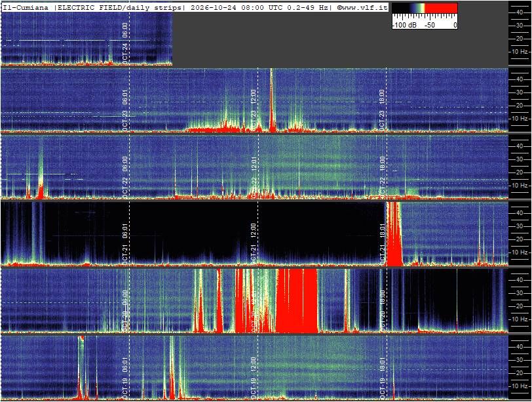Viewport: 532px width, 402px height.
Task: Click the 10 Hz label on OCT-19 strip
Action: 520,386
